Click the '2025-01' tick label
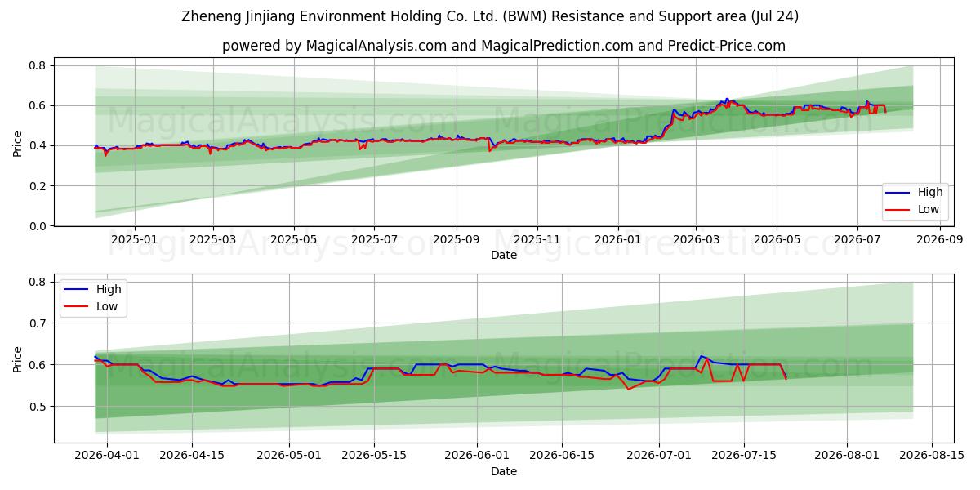 pyautogui.click(x=134, y=240)
